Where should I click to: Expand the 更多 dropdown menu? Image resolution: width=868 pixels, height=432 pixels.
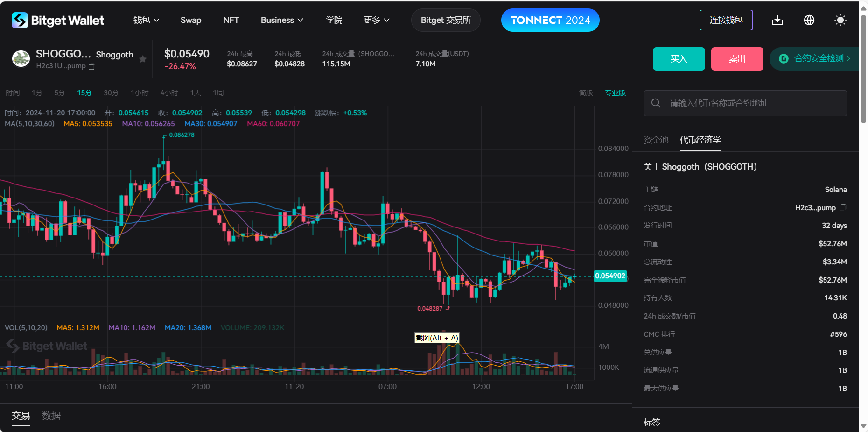[x=377, y=20]
